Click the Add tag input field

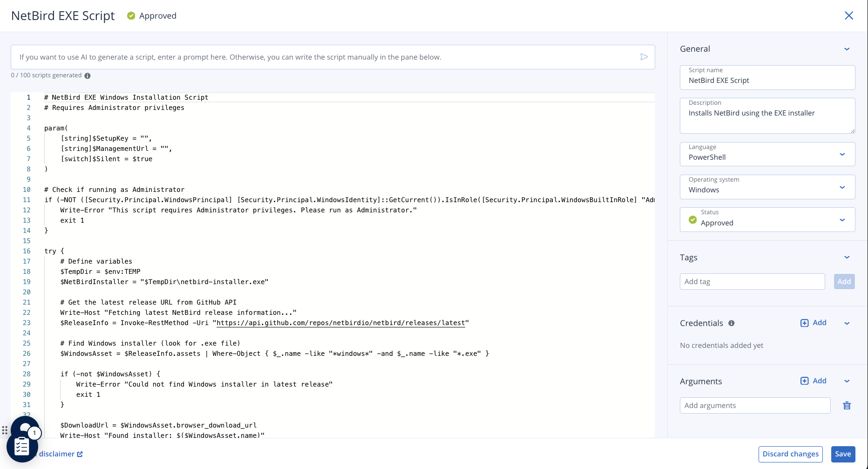click(x=752, y=282)
